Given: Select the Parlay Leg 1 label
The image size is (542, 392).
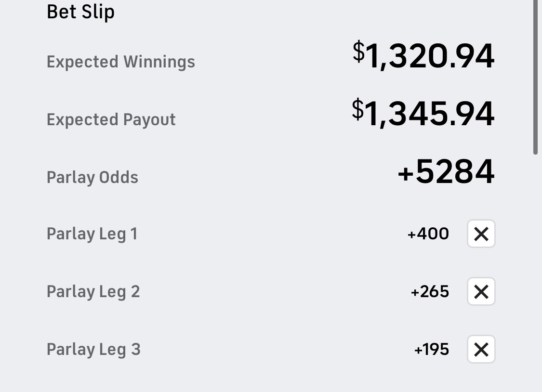Looking at the screenshot, I should click(92, 234).
